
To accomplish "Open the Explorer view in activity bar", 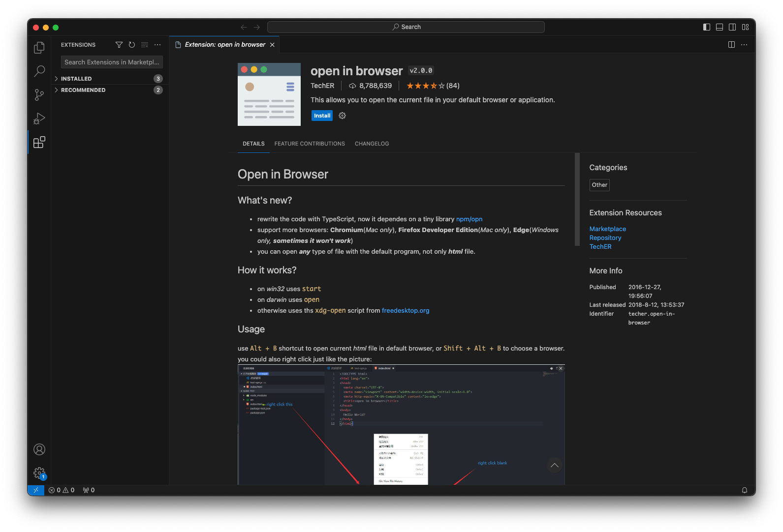I will tap(39, 48).
